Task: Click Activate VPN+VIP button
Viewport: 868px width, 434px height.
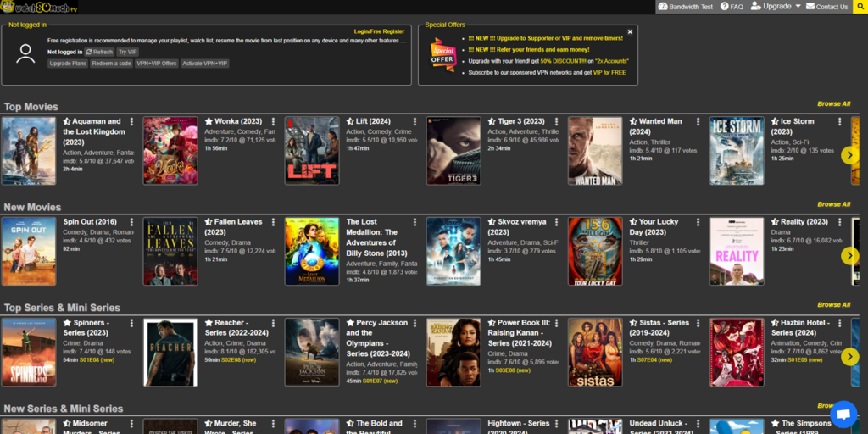Action: (x=205, y=64)
